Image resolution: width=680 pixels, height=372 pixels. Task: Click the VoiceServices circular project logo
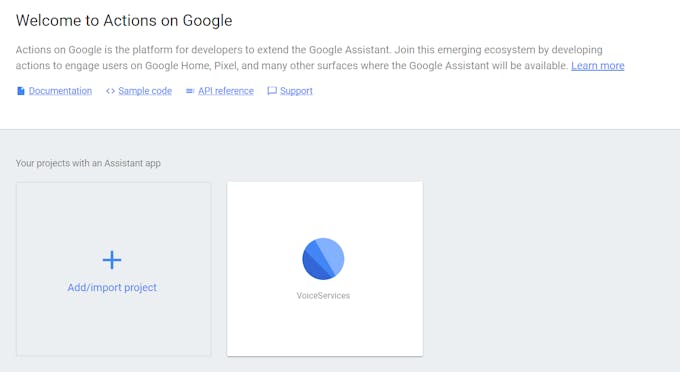coord(323,259)
